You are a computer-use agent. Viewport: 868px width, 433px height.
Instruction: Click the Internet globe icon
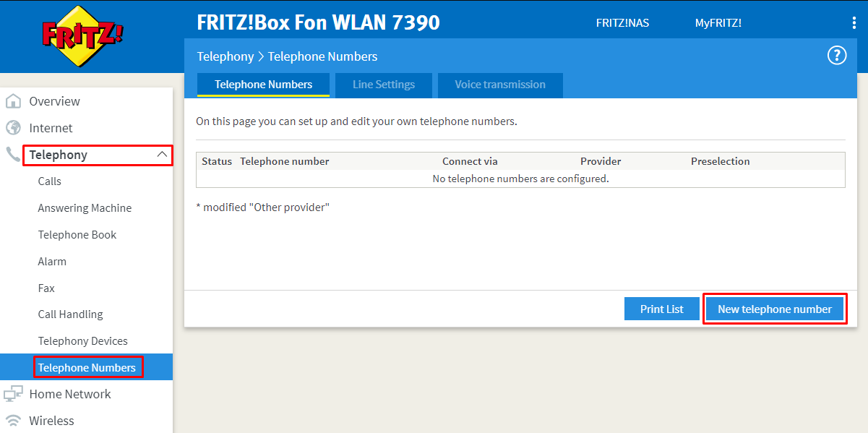(x=13, y=128)
